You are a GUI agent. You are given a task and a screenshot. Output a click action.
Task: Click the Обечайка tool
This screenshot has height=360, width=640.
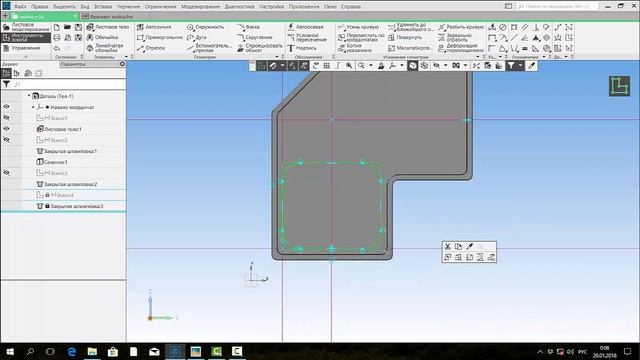pos(102,38)
